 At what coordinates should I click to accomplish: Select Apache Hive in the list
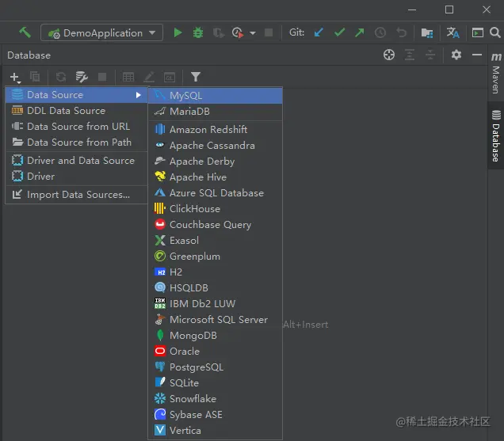tap(216, 177)
